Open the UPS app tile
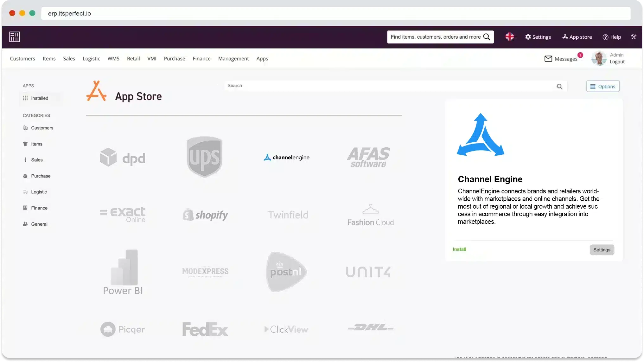The image size is (644, 362). click(x=205, y=157)
